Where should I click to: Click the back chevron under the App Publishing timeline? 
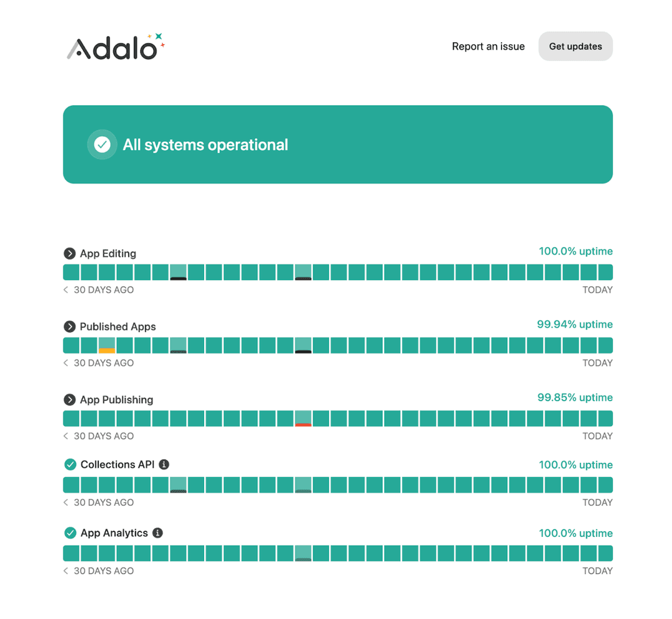tap(66, 436)
